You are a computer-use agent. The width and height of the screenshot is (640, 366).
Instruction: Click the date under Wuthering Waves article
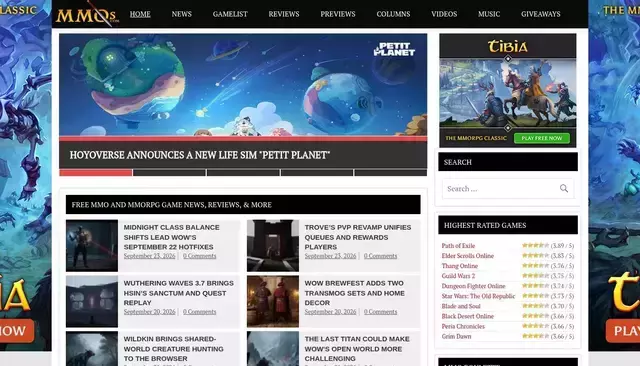pos(149,312)
